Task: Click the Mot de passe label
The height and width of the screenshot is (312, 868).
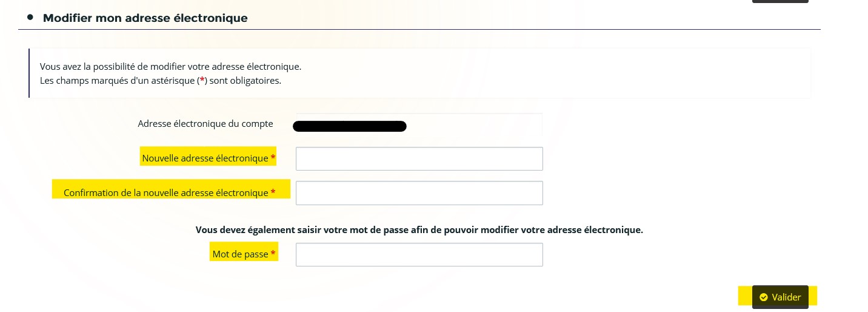Action: [240, 254]
